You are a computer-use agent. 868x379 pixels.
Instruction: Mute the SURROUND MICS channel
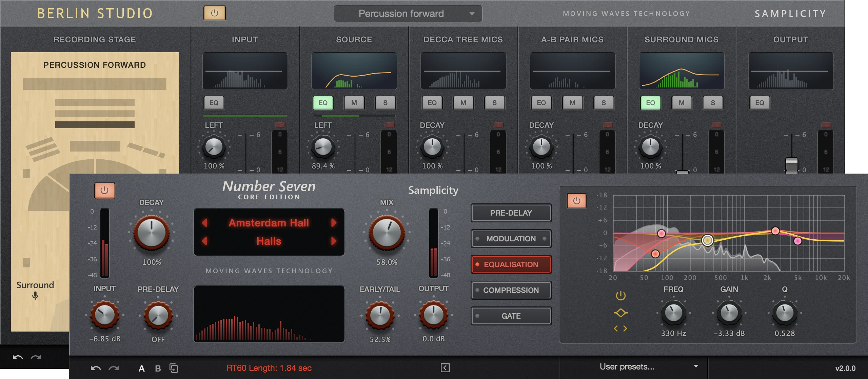pos(682,103)
